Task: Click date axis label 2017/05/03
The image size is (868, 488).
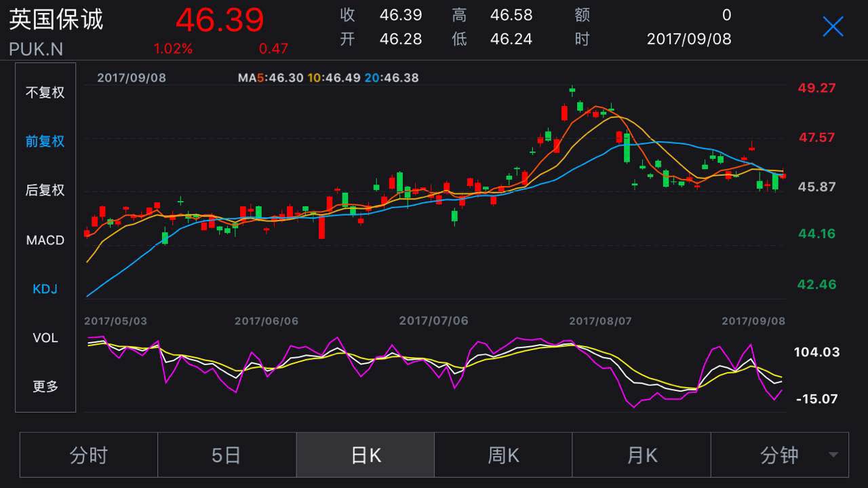Action: (x=115, y=321)
